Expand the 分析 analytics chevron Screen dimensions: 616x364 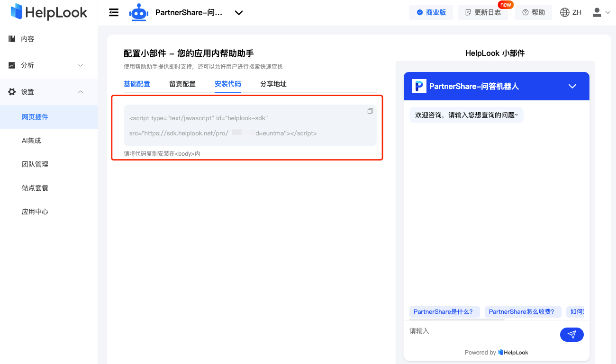pos(81,65)
